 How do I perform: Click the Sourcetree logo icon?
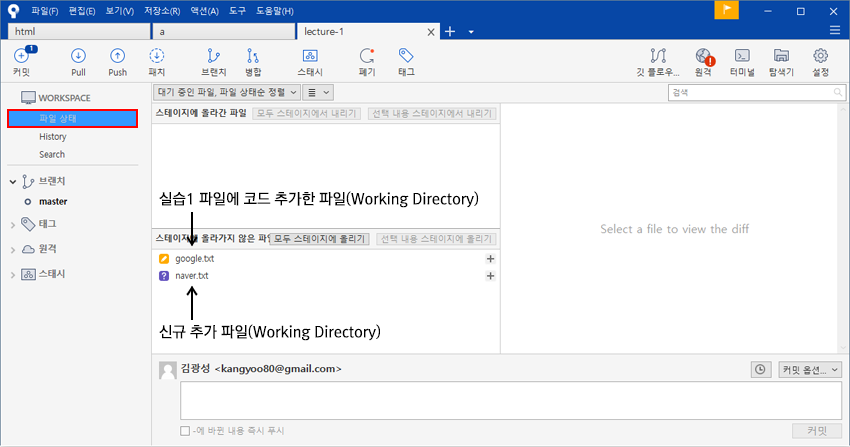13,10
